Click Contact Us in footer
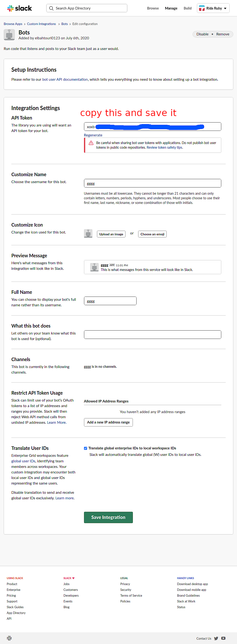 click(x=204, y=638)
